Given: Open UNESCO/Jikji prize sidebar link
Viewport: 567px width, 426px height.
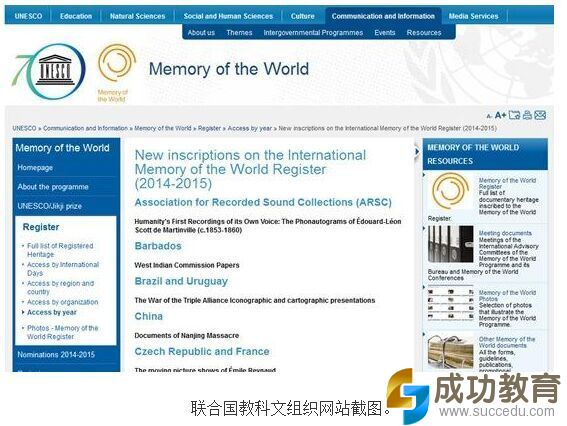Looking at the screenshot, I should click(x=50, y=206).
